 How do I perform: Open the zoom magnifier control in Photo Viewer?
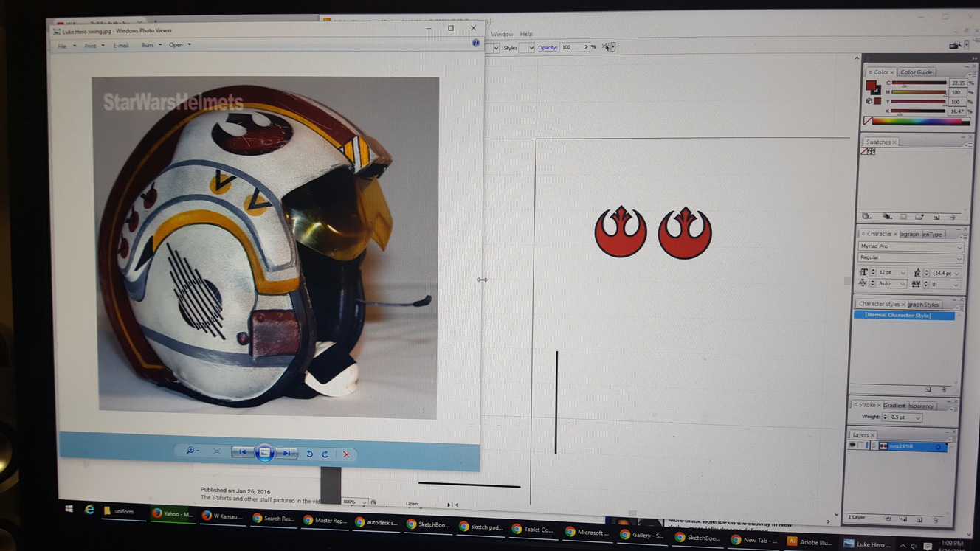(x=191, y=451)
